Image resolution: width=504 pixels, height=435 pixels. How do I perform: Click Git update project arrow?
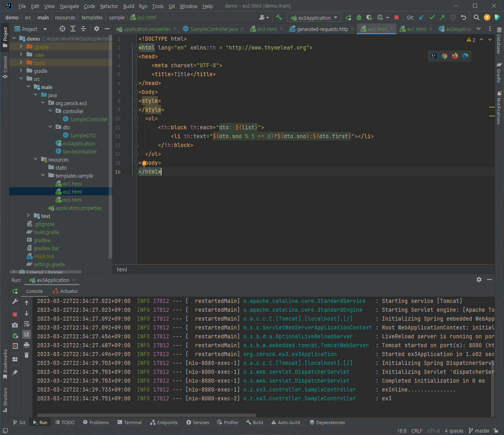(421, 17)
